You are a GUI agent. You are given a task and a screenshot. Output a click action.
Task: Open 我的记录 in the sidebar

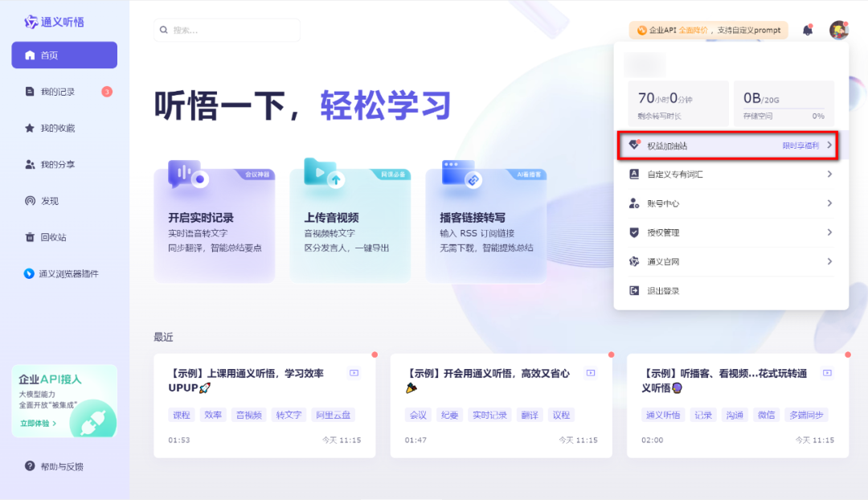click(x=64, y=92)
